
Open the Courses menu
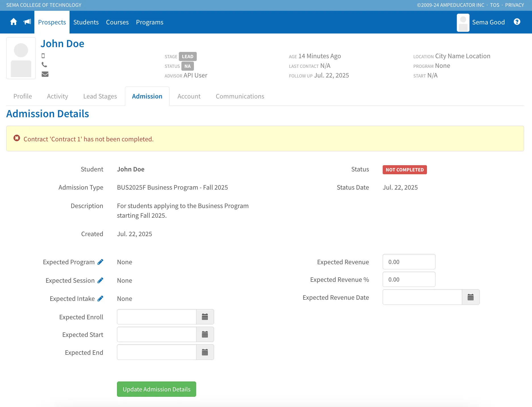pyautogui.click(x=117, y=22)
